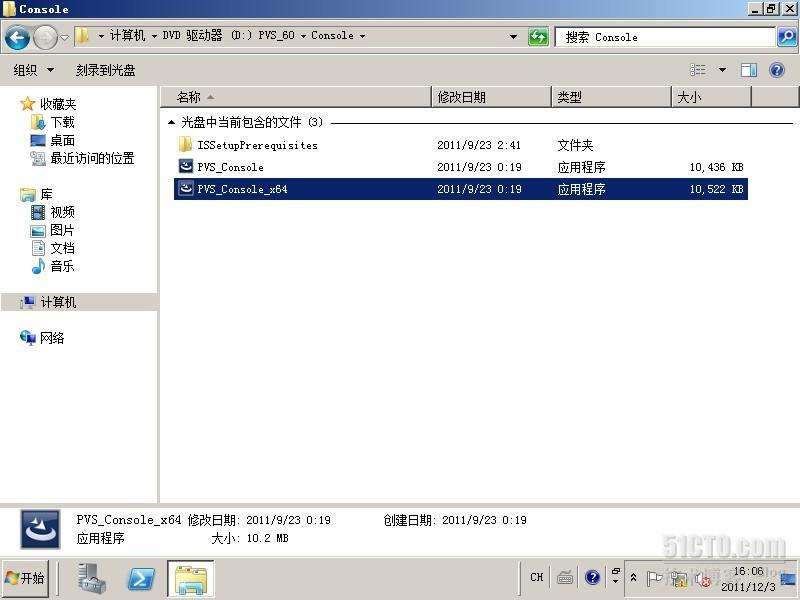Click the Explorer taskbar button
This screenshot has width=800, height=600.
pos(190,579)
